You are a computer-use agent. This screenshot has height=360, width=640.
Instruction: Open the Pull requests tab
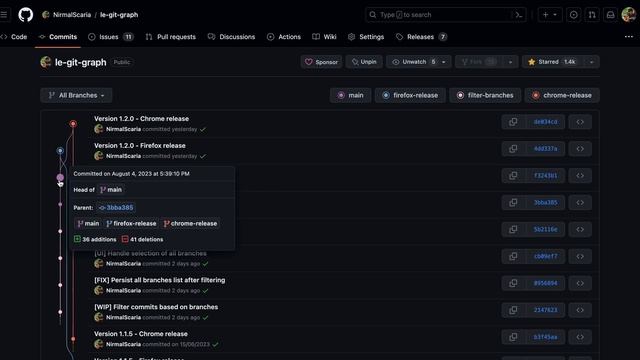171,37
